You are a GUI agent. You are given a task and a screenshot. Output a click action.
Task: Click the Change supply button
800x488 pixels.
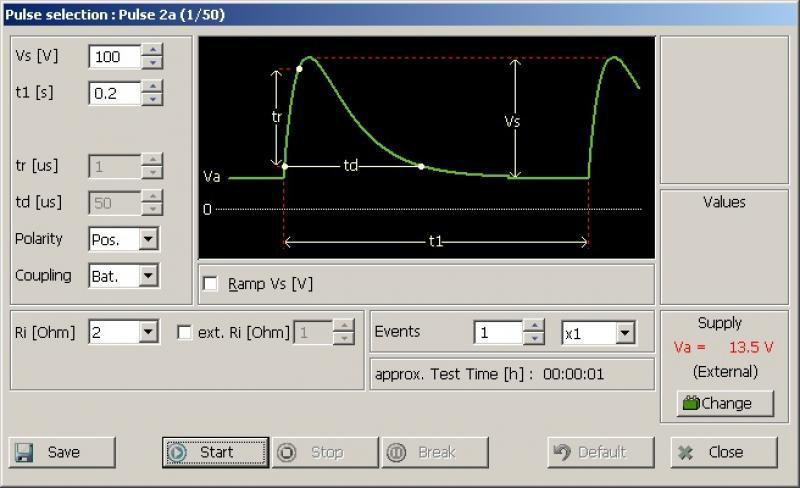(x=725, y=403)
